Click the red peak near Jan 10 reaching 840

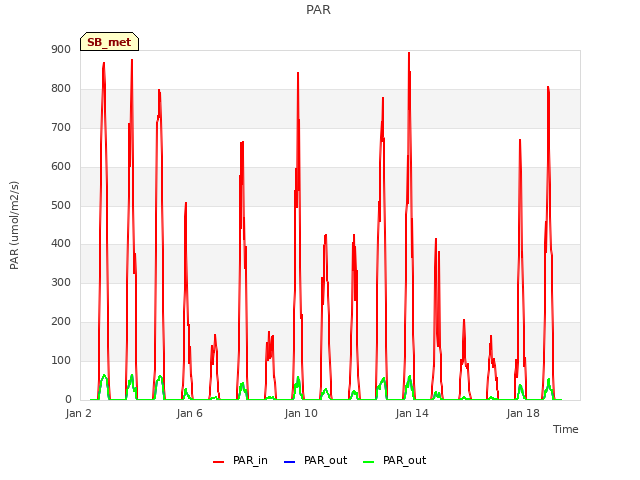point(298,73)
